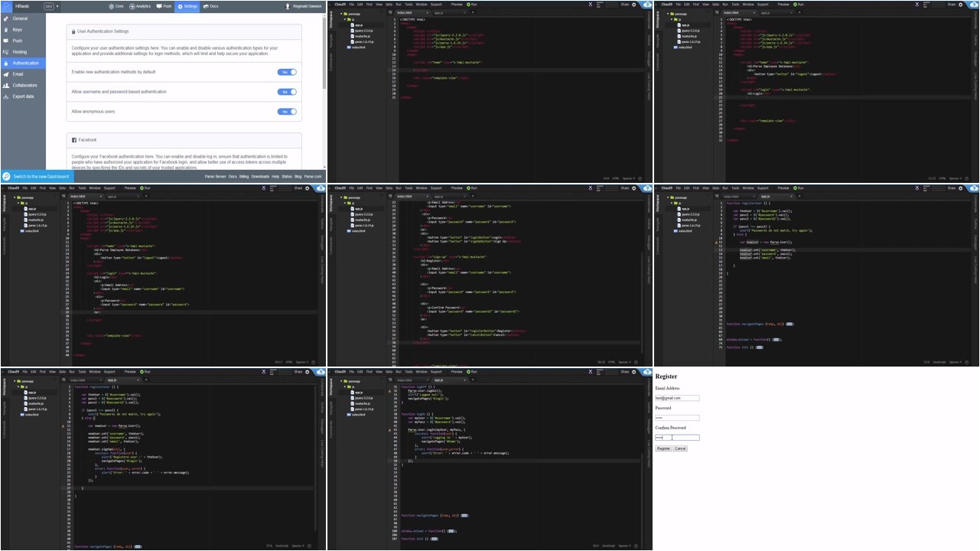Open the Status footer link
Screen dimensions: 980x551
click(x=286, y=176)
